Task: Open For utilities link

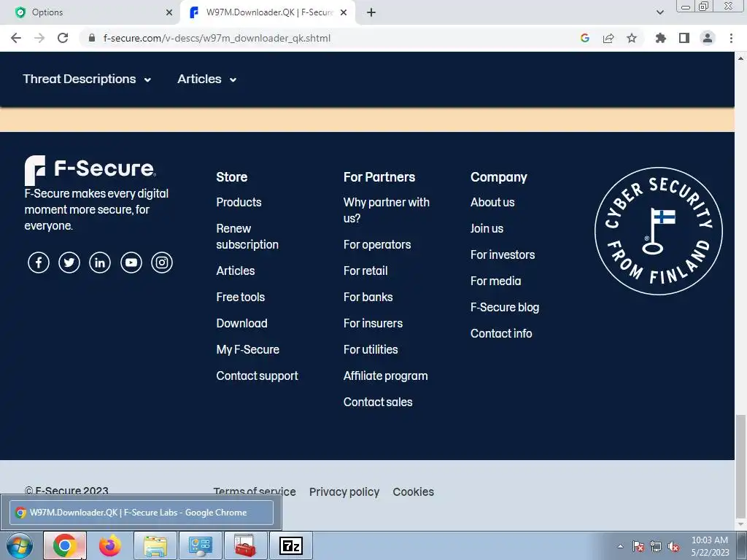Action: pos(371,349)
